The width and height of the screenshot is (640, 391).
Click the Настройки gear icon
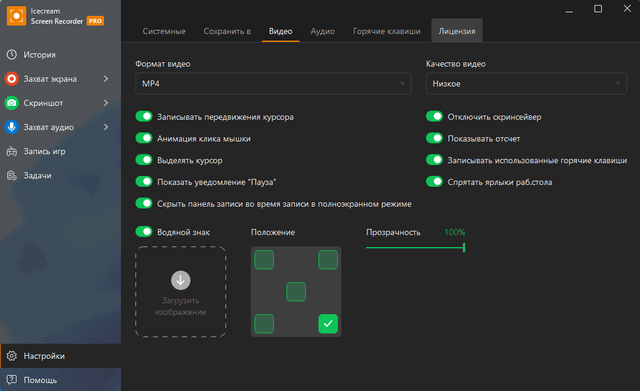click(12, 355)
